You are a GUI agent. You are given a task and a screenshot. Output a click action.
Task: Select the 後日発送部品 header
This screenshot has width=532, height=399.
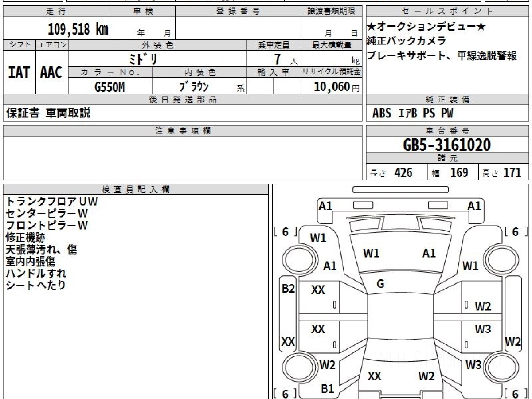click(182, 100)
